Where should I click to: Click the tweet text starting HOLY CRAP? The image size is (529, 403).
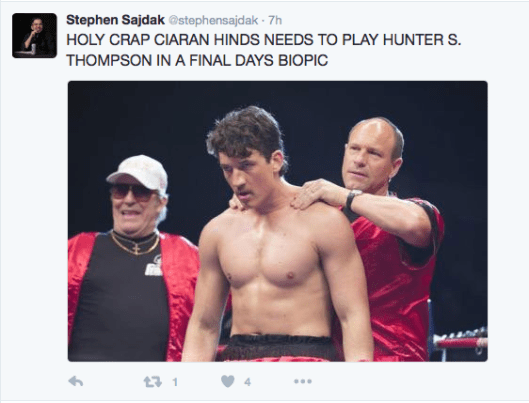263,50
